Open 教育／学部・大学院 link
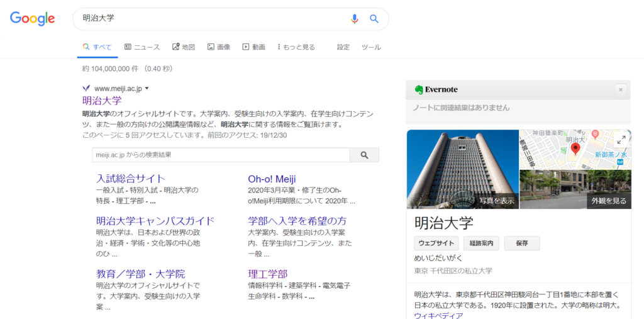 pyautogui.click(x=140, y=274)
